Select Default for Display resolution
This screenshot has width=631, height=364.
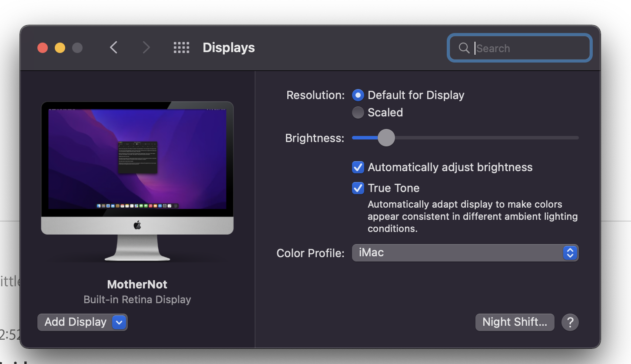[358, 95]
